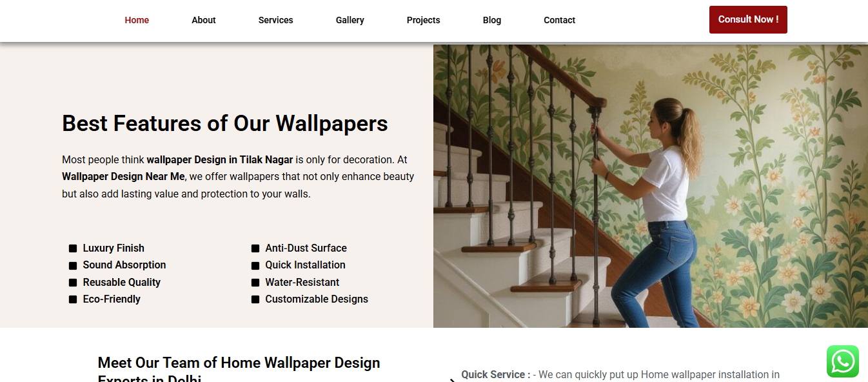
Task: Click the staircase floral wallpaper image
Action: point(651,186)
